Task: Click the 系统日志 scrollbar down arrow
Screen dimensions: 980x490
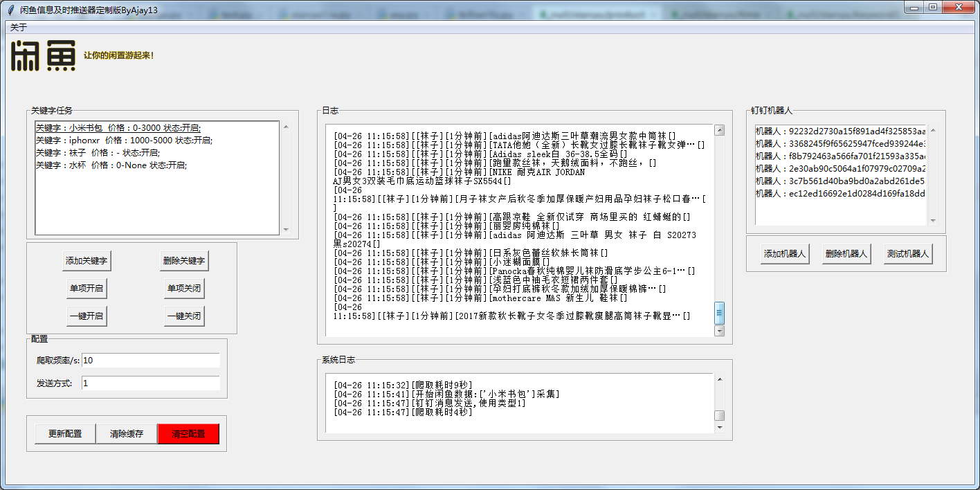Action: point(719,427)
